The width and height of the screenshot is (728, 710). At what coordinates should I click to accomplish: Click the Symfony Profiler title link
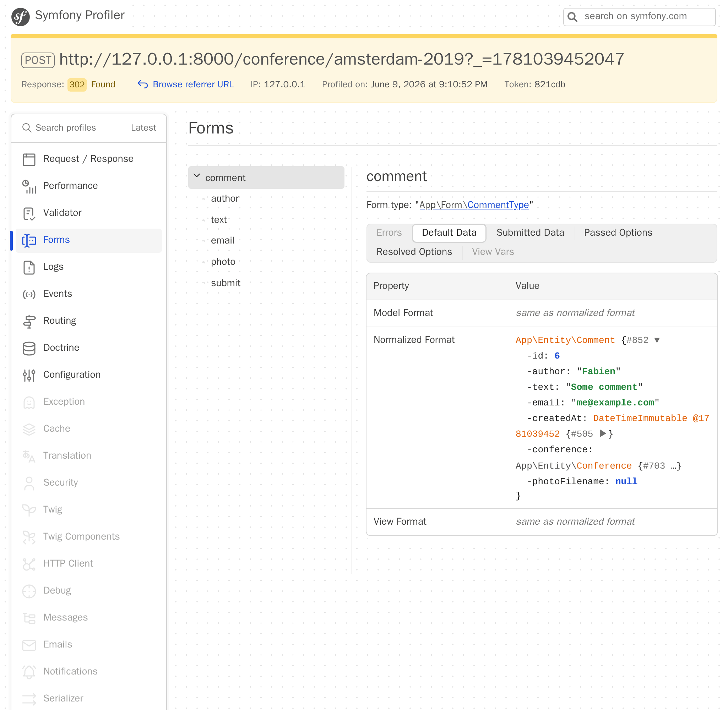(x=80, y=15)
